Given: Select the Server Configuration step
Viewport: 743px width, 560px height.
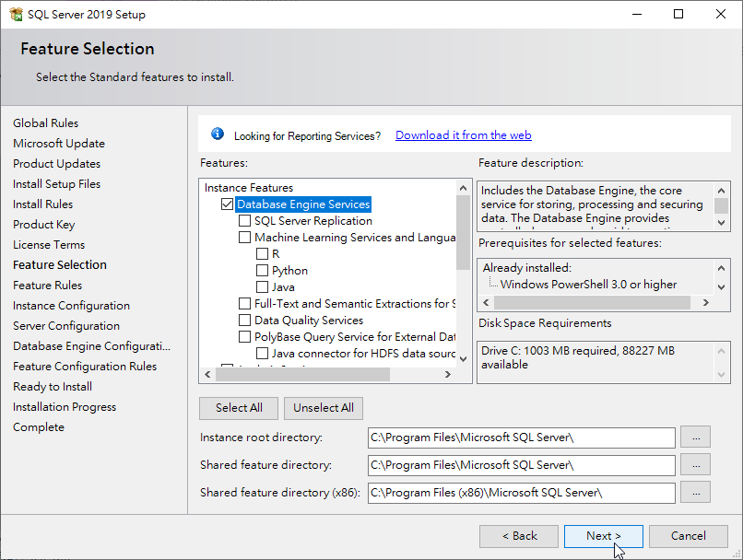Looking at the screenshot, I should tap(66, 326).
